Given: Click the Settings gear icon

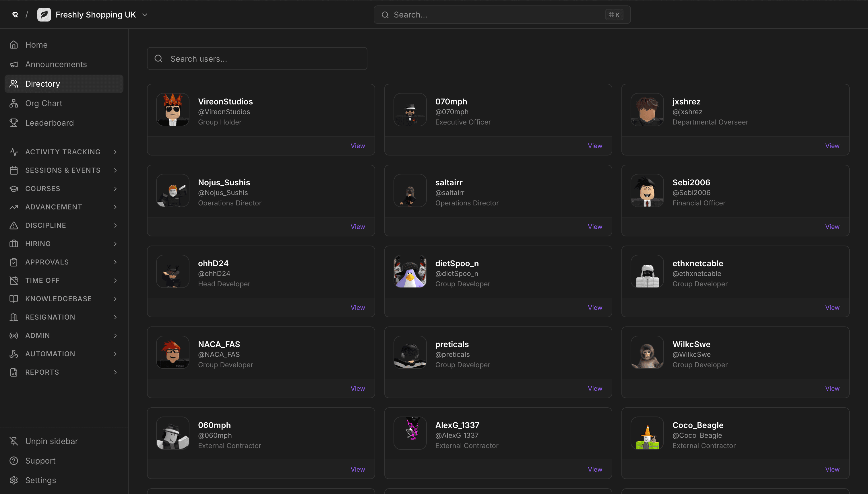Looking at the screenshot, I should point(14,480).
